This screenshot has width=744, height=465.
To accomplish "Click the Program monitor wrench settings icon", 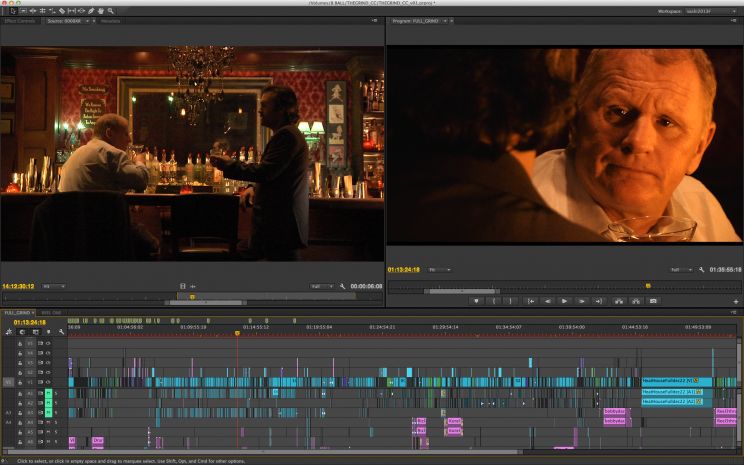I will 702,270.
